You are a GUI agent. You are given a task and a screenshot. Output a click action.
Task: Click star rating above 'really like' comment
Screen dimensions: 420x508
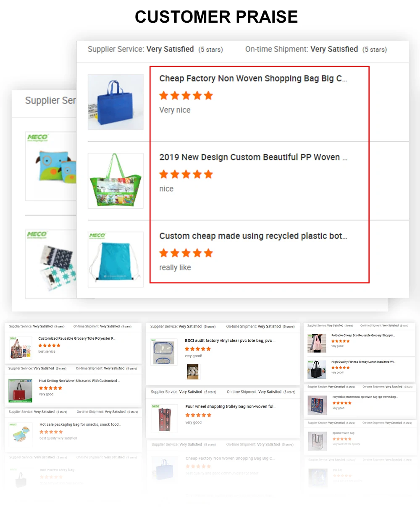click(186, 253)
